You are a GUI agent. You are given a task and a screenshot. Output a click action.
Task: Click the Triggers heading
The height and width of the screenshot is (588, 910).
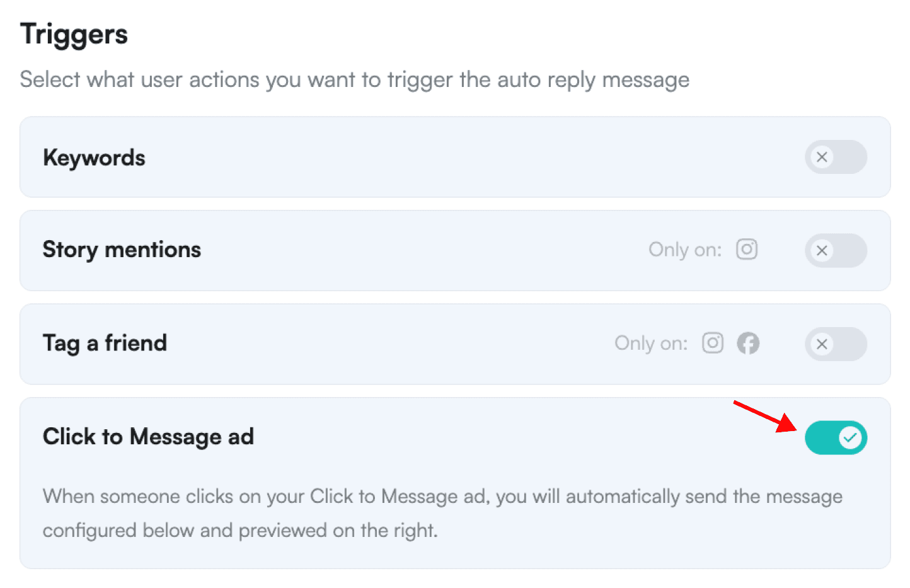pos(74,34)
